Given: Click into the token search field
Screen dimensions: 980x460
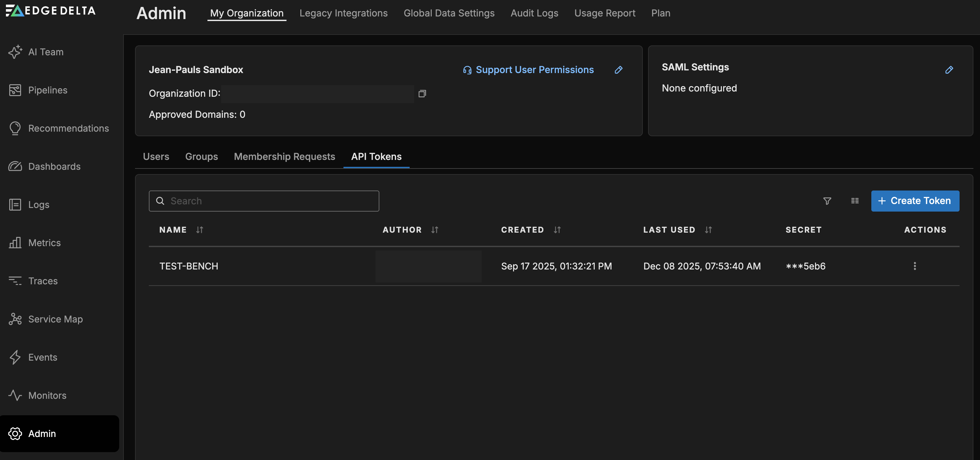Looking at the screenshot, I should 264,201.
